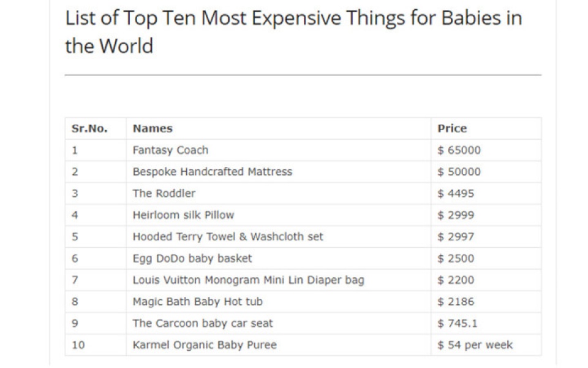This screenshot has height=368, width=588.
Task: Select Hooded Terry Towel & Washcloth set
Action: 228,237
